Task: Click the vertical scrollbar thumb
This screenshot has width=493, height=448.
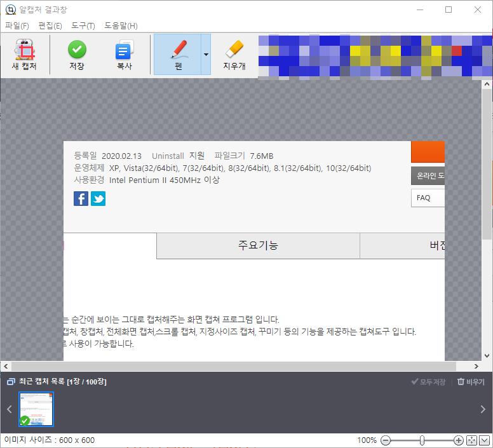Action: (487, 163)
